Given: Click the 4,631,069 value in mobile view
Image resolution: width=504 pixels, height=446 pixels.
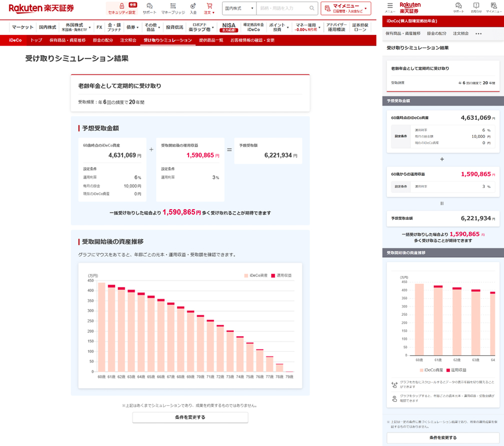Looking at the screenshot, I should click(x=475, y=118).
